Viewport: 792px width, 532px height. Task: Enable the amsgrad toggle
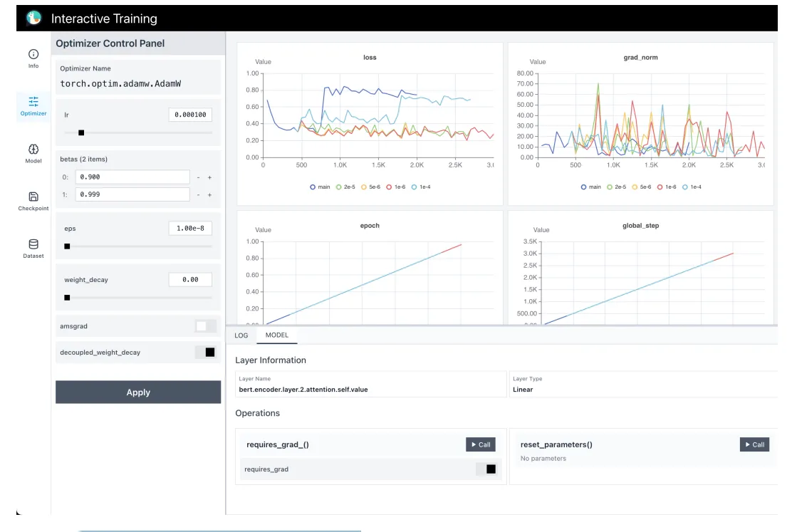point(205,326)
